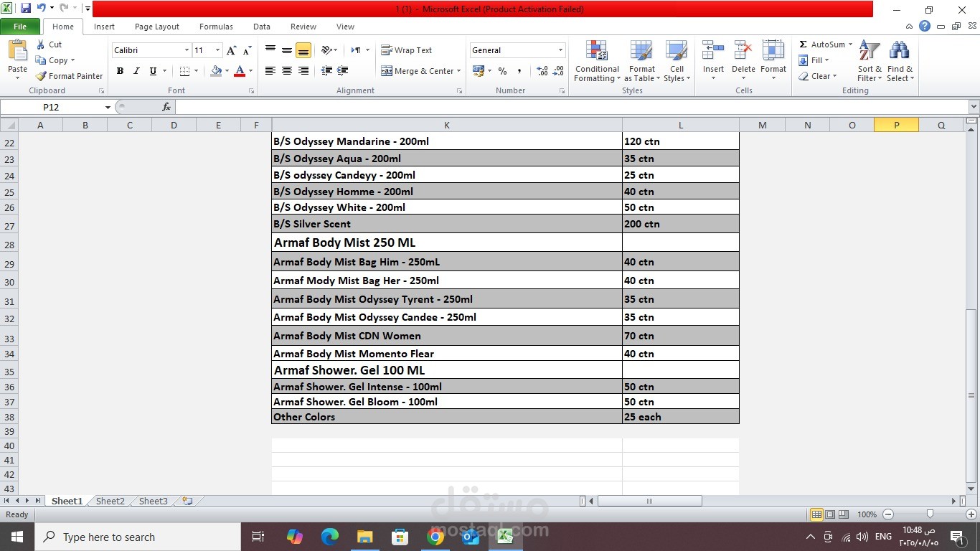
Task: Switch to Sheet2 worksheet tab
Action: pyautogui.click(x=110, y=501)
